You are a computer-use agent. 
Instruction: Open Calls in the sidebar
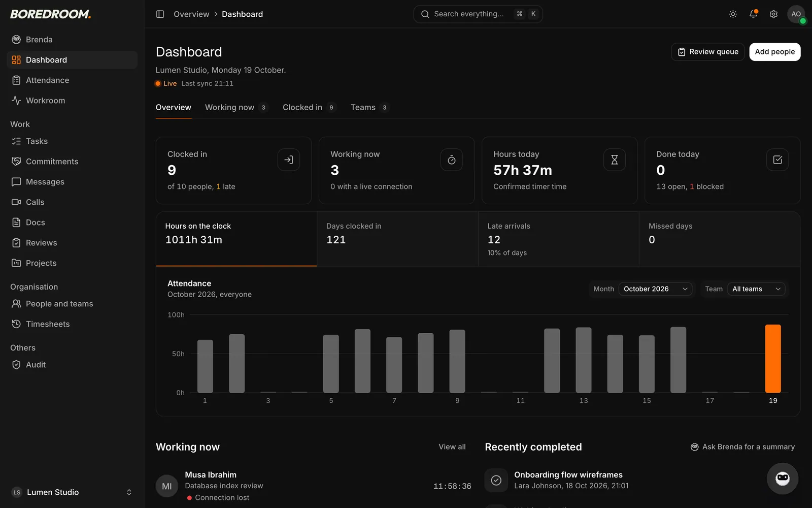tap(72, 202)
